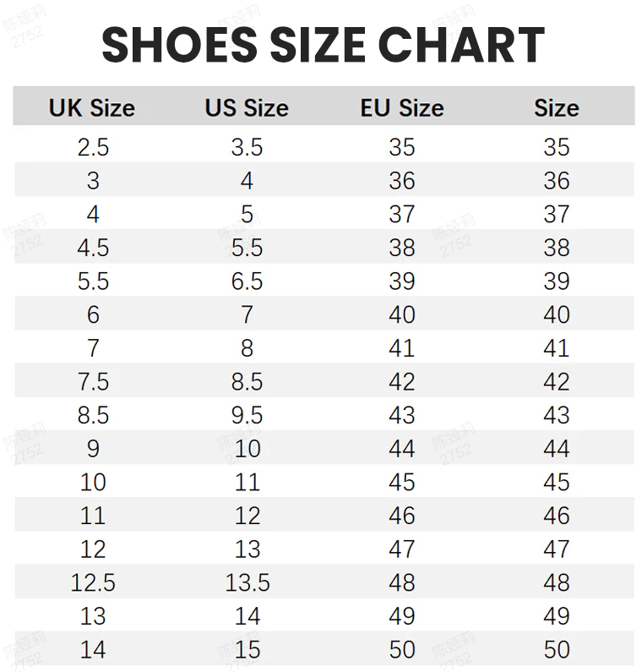Click last column size 50 cell

point(557,650)
